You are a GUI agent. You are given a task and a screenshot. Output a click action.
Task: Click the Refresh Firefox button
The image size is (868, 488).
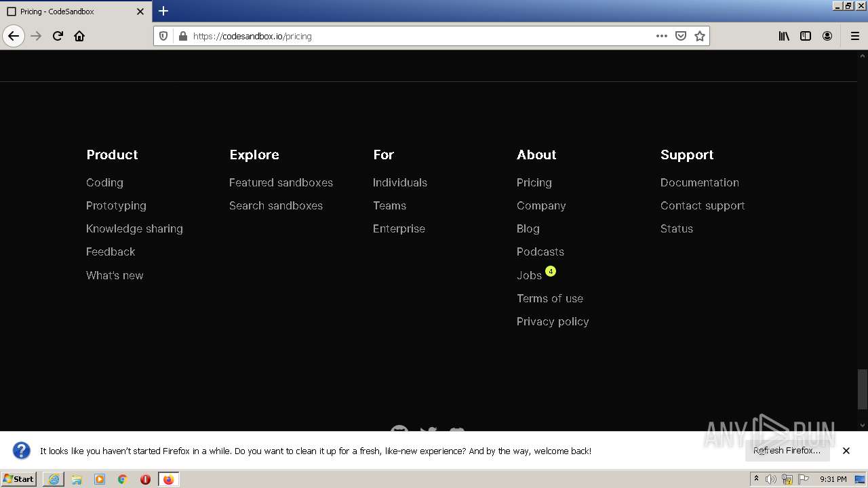[787, 451]
